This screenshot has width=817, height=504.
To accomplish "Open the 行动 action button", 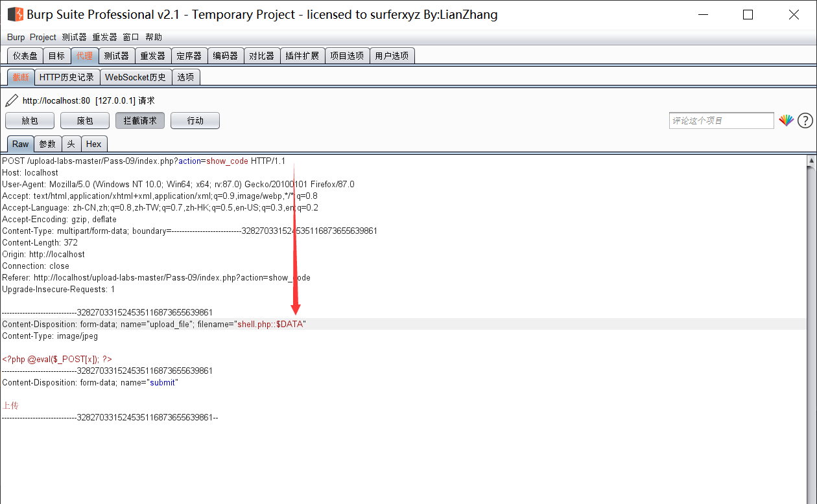I will click(x=195, y=120).
